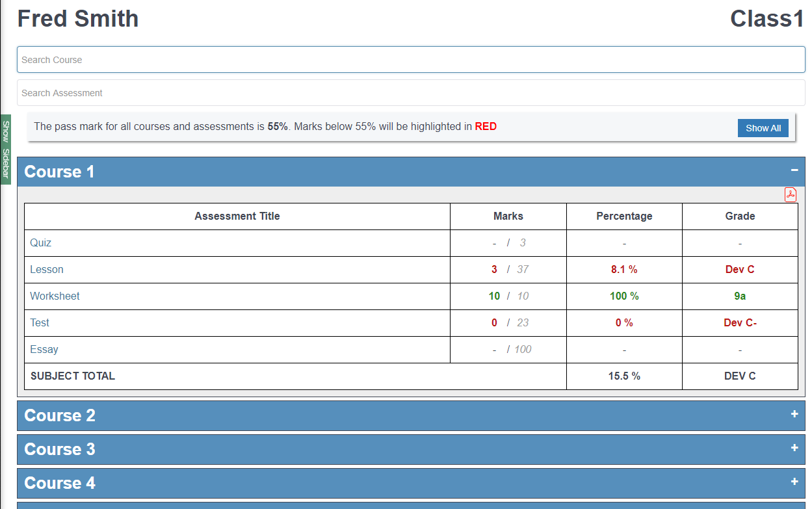Expand the Course 4 section header
This screenshot has height=509, width=812.
click(60, 483)
